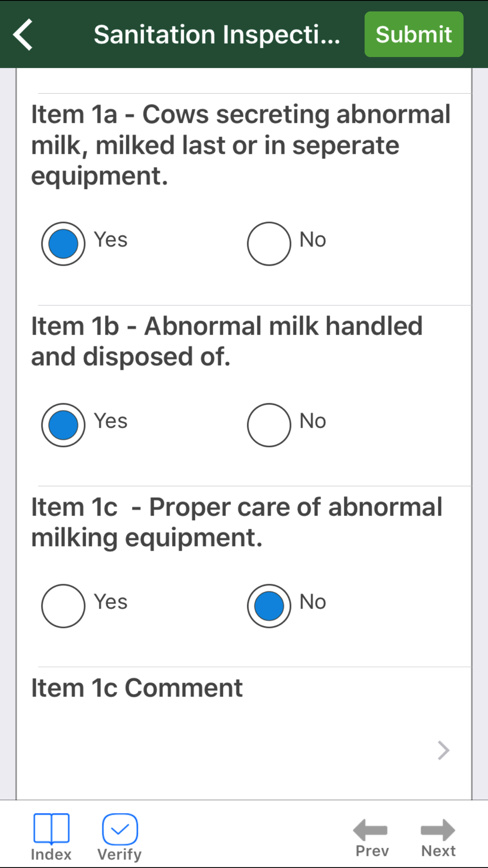The width and height of the screenshot is (488, 868).
Task: Open the Index book icon
Action: pyautogui.click(x=51, y=828)
